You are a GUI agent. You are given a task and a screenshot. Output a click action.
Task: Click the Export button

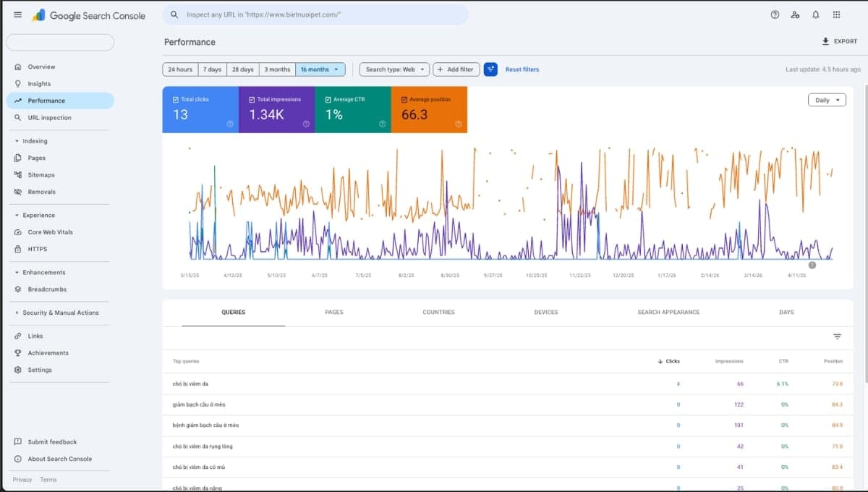tap(839, 41)
